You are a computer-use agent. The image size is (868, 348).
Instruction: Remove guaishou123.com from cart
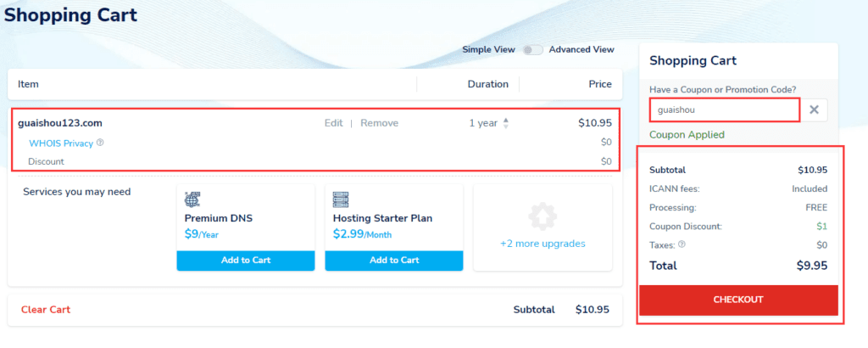[x=379, y=123]
